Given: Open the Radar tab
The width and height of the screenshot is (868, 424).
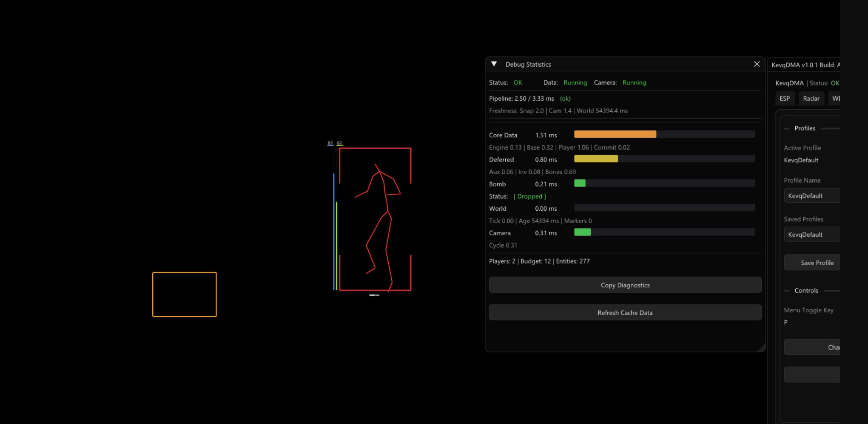Looking at the screenshot, I should tap(811, 99).
